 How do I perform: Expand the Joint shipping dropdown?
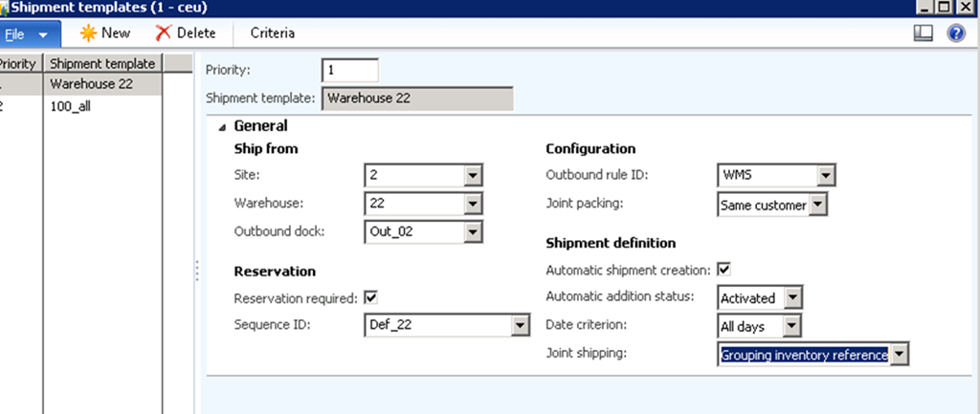[900, 355]
